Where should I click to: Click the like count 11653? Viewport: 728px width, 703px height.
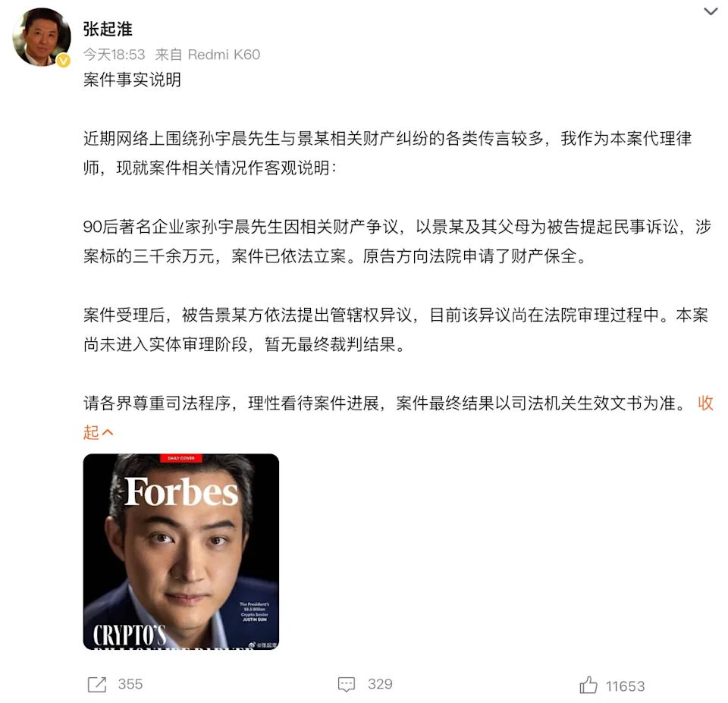[626, 686]
